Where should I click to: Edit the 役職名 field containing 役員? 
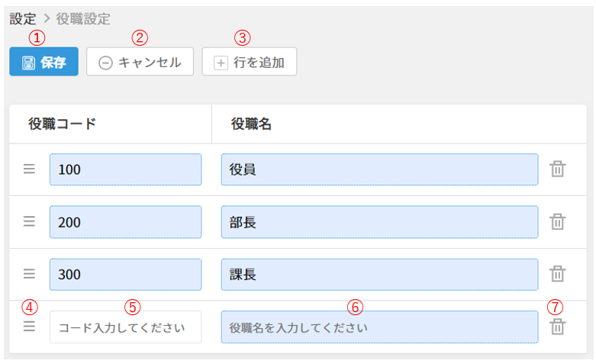point(379,169)
